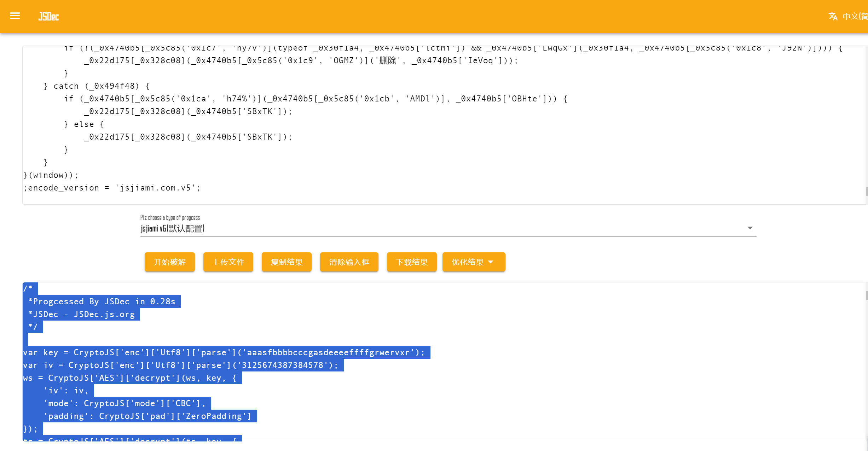868x451 pixels.
Task: Click the 上传文件 upload button
Action: pyautogui.click(x=228, y=262)
